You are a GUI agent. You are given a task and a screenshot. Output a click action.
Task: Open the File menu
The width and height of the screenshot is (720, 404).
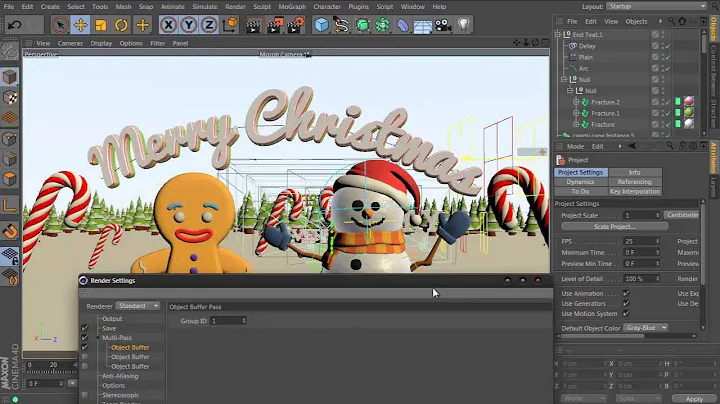(x=9, y=6)
